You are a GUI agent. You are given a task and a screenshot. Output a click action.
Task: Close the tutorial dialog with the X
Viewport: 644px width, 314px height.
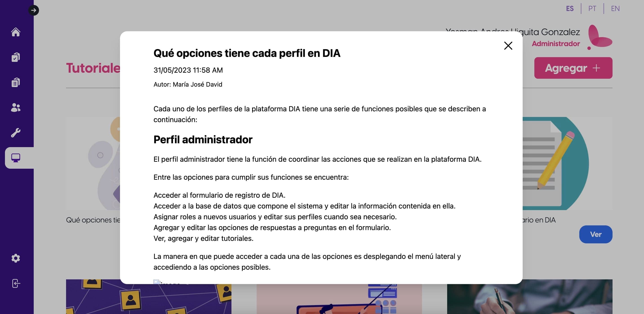(x=508, y=46)
